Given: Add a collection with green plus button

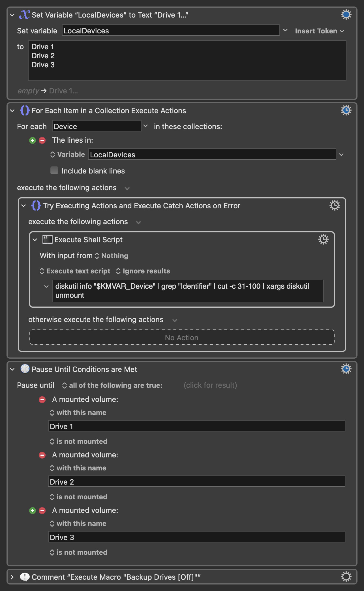Looking at the screenshot, I should [33, 140].
